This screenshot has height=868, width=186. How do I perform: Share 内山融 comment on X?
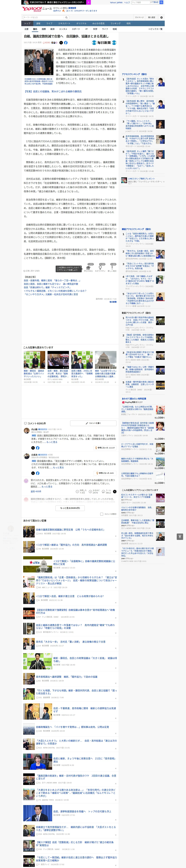coord(33,448)
